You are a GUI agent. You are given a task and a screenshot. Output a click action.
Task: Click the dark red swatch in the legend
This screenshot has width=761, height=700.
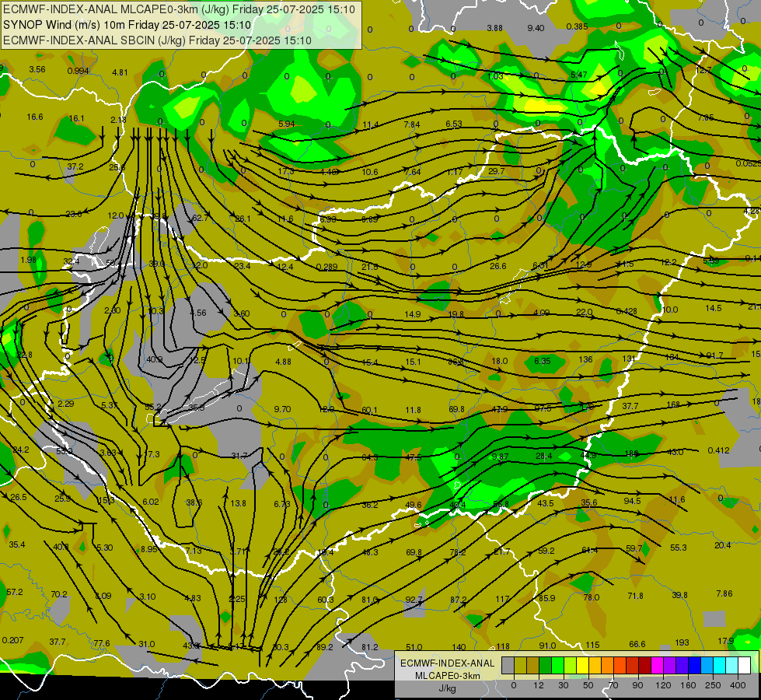click(644, 666)
